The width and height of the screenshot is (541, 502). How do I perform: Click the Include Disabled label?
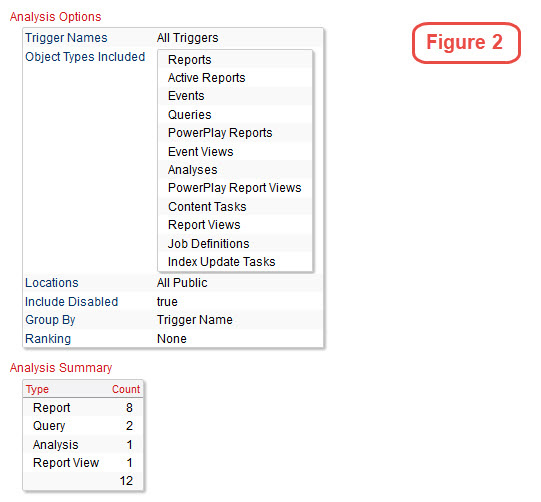point(71,302)
